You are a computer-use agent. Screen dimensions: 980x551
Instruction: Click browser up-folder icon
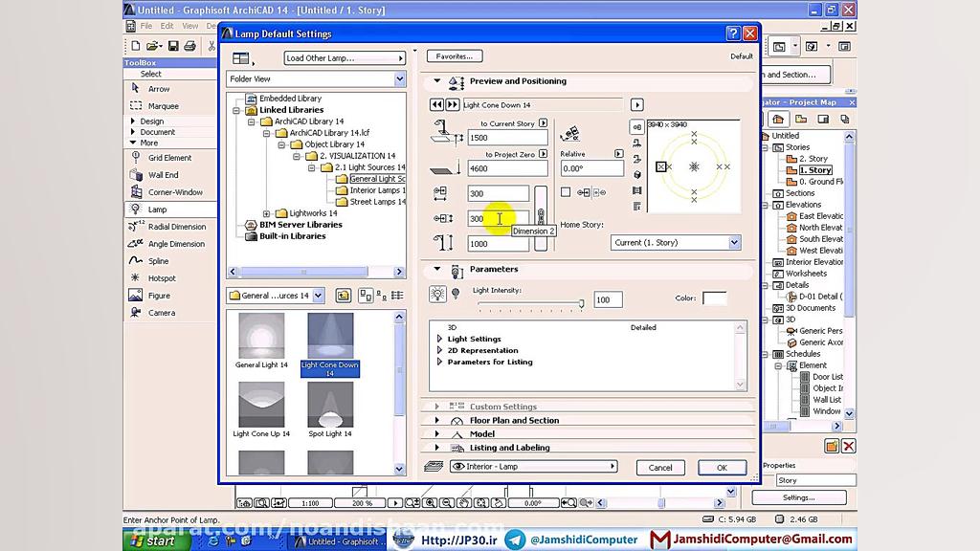(343, 296)
